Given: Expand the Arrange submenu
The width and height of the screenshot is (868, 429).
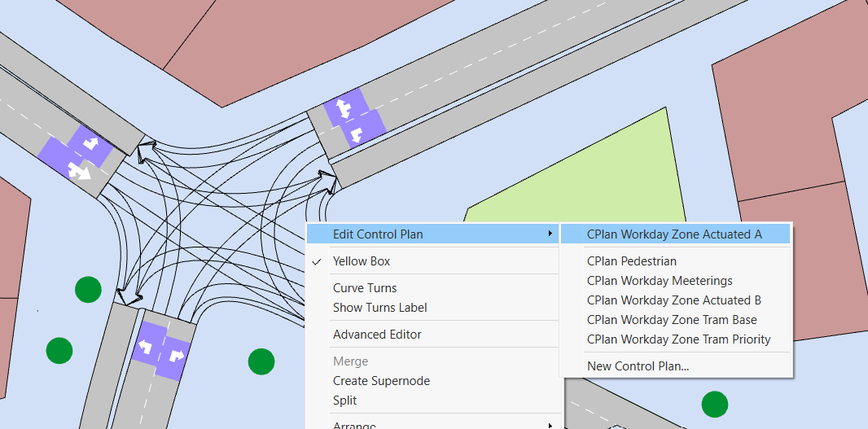Looking at the screenshot, I should 433,425.
